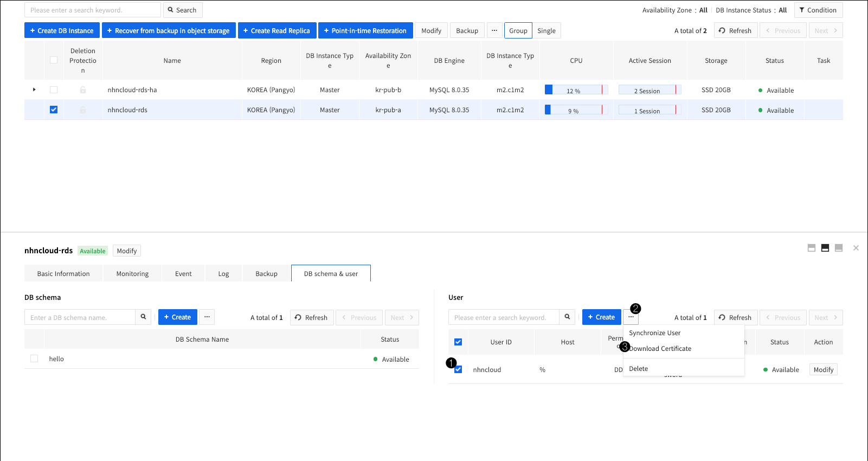Click Recover from backup in object storage
The height and width of the screenshot is (461, 868).
(169, 30)
